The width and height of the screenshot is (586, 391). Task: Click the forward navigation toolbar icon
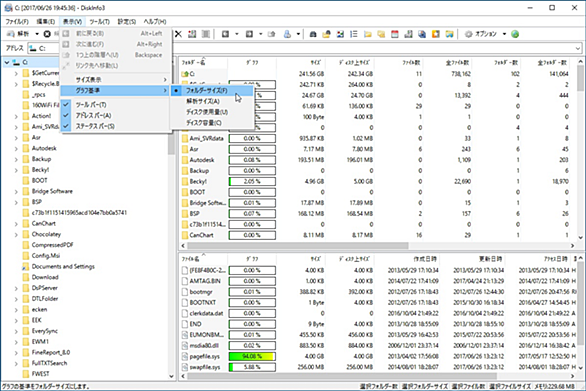[249, 34]
